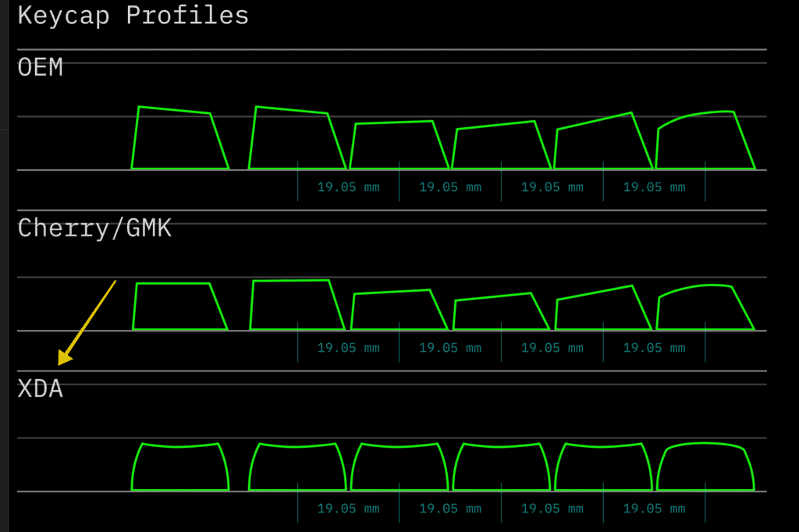Click the curved-top Cherry/GMK keycap outline
This screenshot has width=799, height=532.
point(705,307)
